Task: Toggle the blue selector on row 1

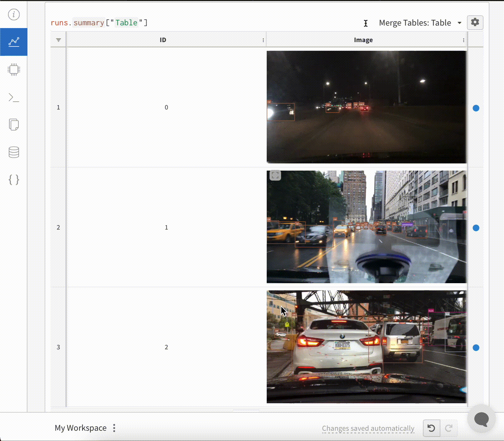Action: (476, 108)
